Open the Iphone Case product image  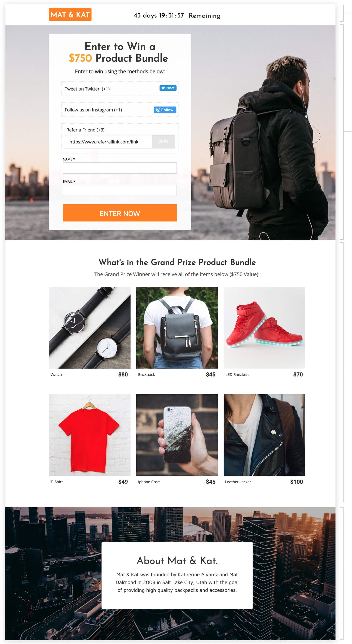pyautogui.click(x=177, y=435)
